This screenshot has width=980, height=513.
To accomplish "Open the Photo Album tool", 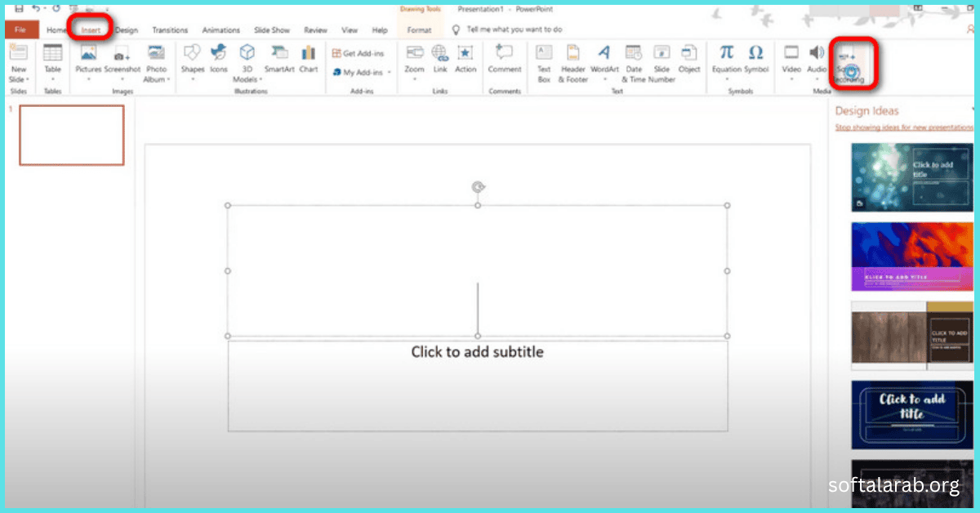I will pyautogui.click(x=157, y=63).
